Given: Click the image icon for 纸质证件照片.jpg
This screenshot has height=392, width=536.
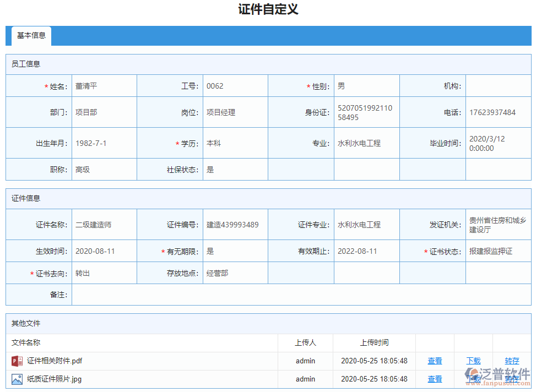Looking at the screenshot, I should (x=17, y=379).
